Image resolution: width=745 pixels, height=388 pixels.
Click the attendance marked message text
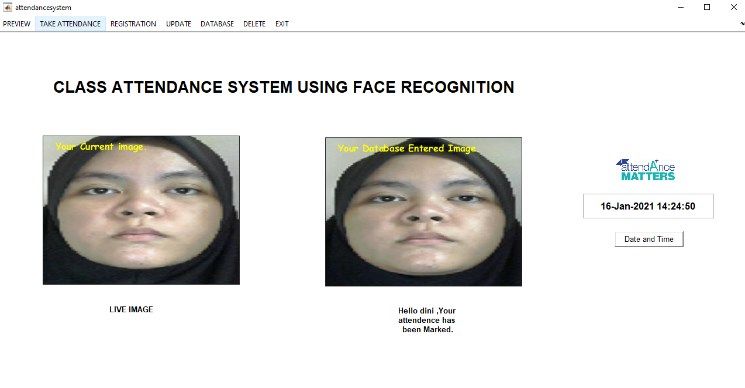427,320
